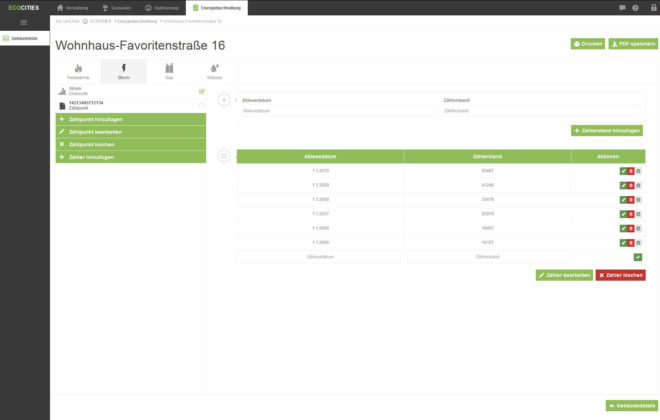Delete the 1.1.2006 reading with red icon
The width and height of the screenshot is (660, 420).
[x=631, y=229]
